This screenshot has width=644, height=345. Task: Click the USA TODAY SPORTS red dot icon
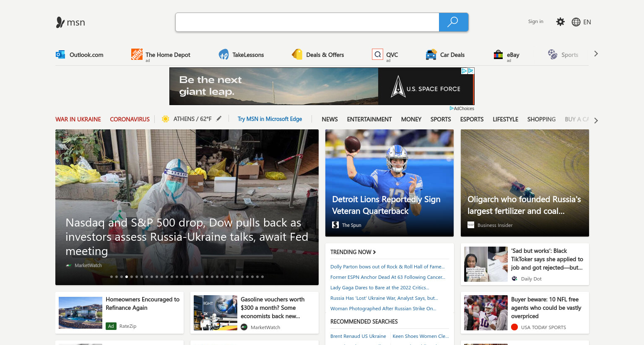514,327
